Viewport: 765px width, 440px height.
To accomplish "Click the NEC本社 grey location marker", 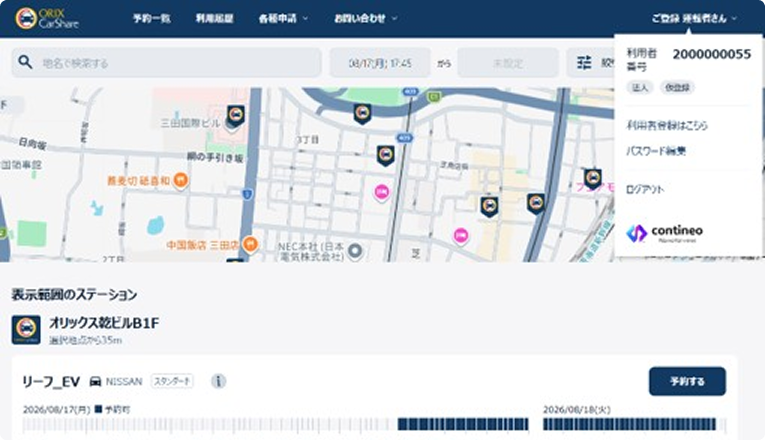I will (356, 251).
